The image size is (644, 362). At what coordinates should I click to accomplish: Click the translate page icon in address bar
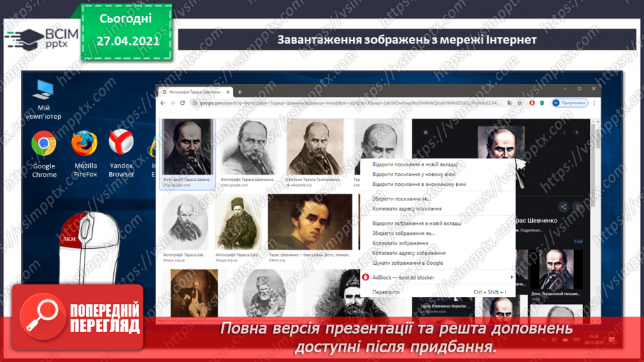510,103
